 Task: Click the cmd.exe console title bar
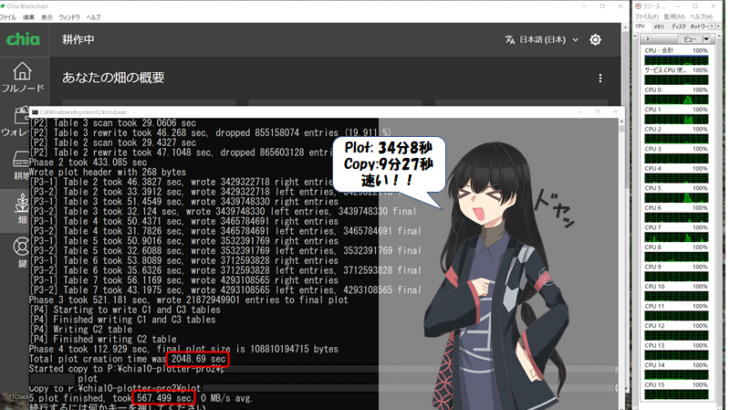tap(300, 111)
